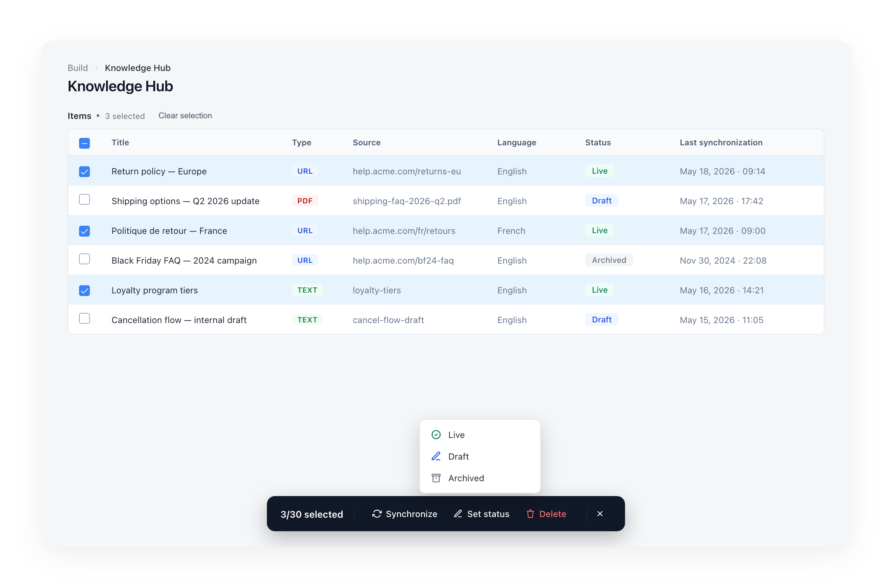Click title Return policy — Europe
The height and width of the screenshot is (588, 892).
(159, 171)
